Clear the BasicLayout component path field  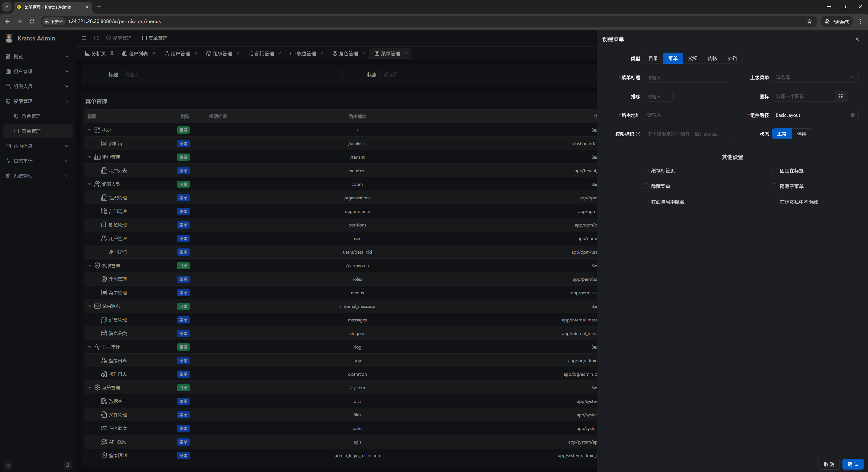[x=852, y=115]
